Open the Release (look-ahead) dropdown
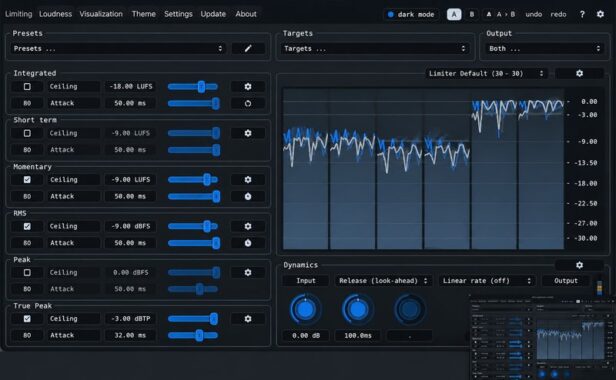Viewport: 616px width, 380px height. coord(383,281)
